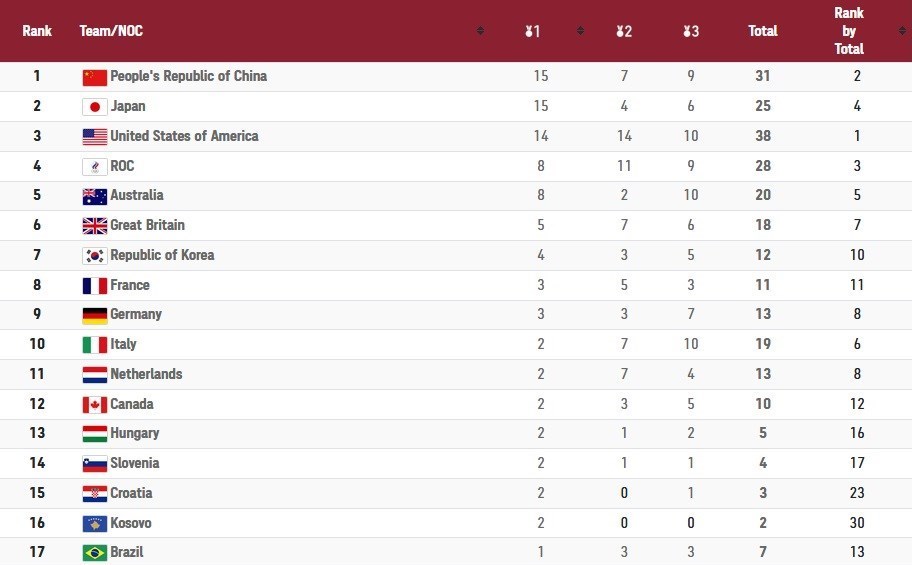Sort by the Total column header

(763, 31)
